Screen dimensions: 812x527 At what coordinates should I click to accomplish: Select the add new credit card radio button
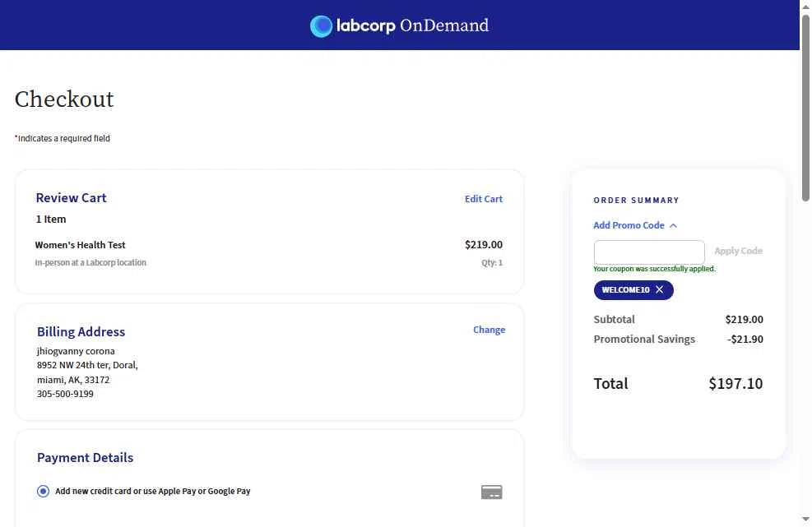pos(43,492)
